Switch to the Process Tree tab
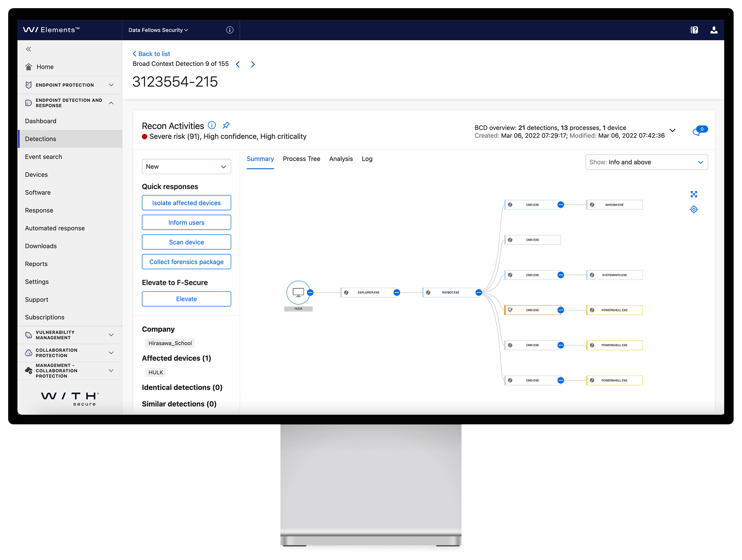 [301, 159]
